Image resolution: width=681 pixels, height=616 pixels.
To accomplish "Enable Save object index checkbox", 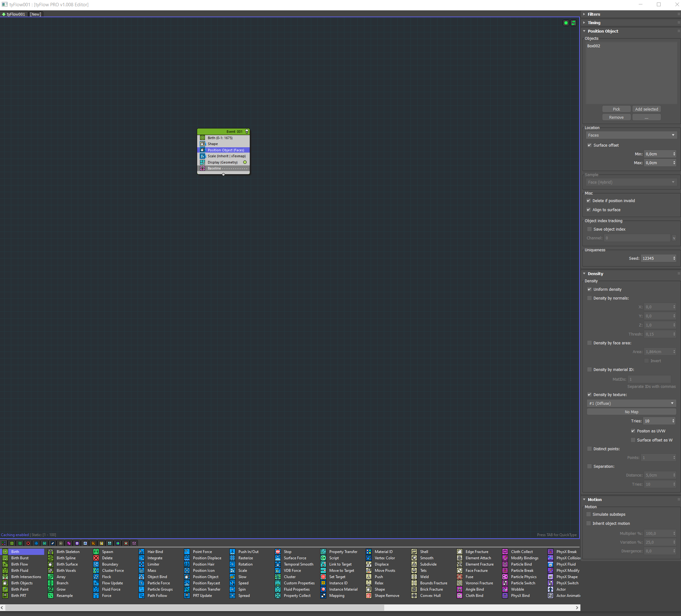I will point(589,229).
